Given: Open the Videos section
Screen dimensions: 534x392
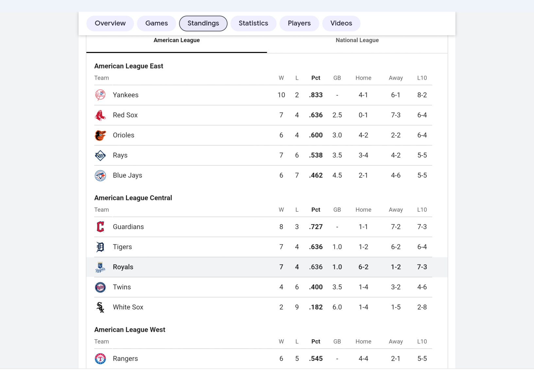Looking at the screenshot, I should (341, 23).
